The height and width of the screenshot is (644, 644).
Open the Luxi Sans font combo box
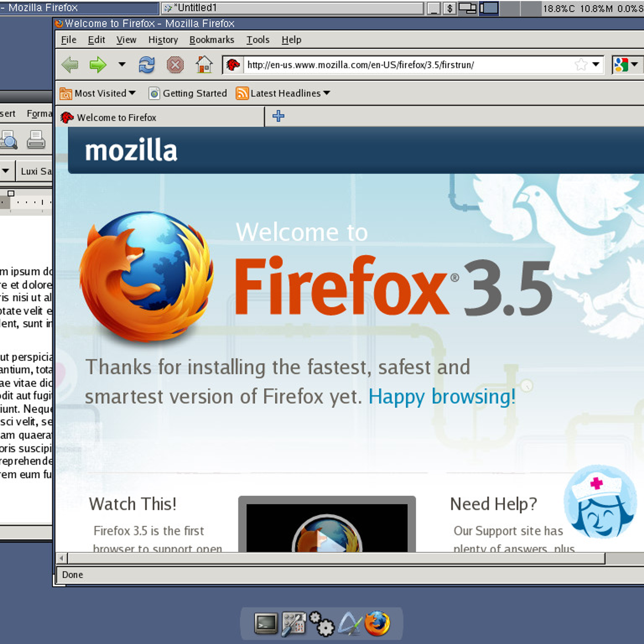click(35, 171)
